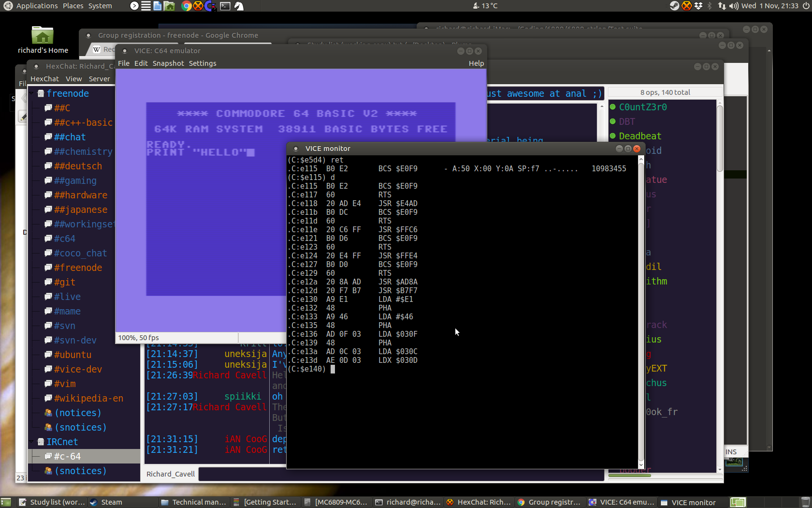Select the #c64 channel in HexChat
The image size is (812, 508).
pyautogui.click(x=65, y=239)
